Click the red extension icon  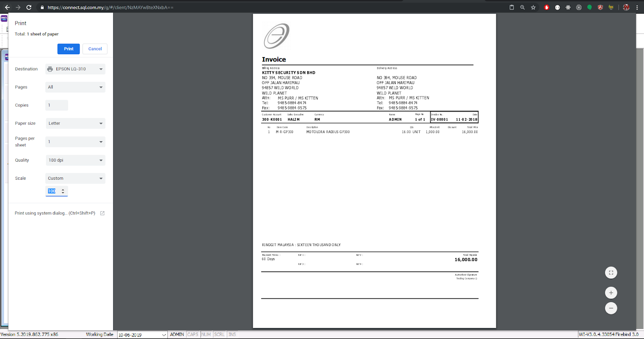pos(547,7)
